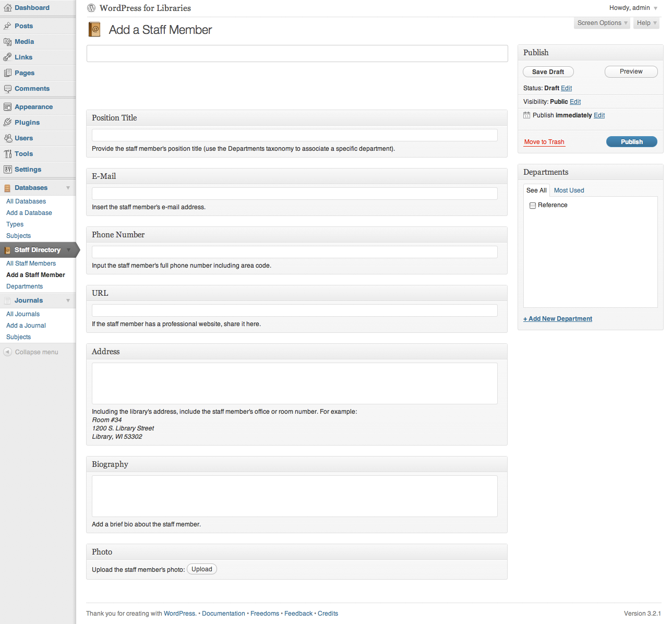The width and height of the screenshot is (672, 624).
Task: Click Add New Department link
Action: click(558, 319)
